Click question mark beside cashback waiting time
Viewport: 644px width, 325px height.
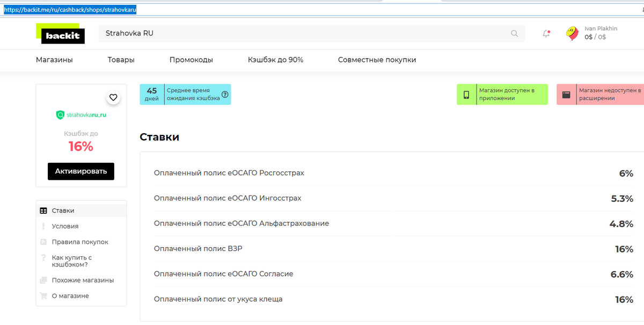pos(225,95)
